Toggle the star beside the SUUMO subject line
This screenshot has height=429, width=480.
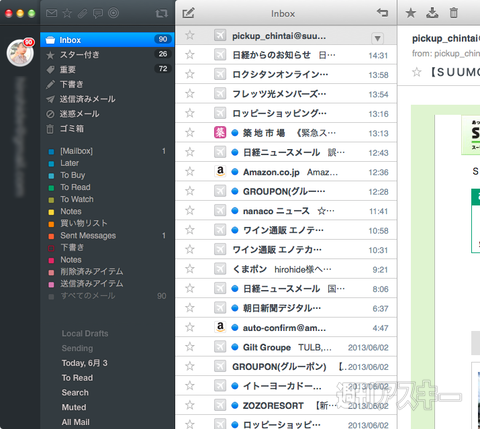[417, 72]
